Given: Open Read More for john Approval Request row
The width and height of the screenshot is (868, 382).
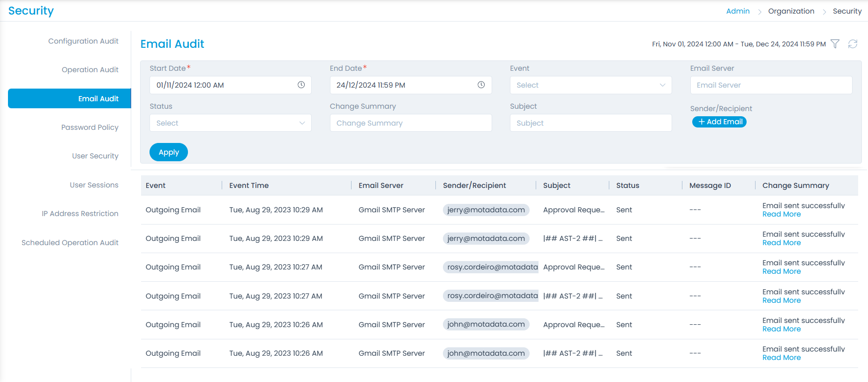Looking at the screenshot, I should tap(781, 329).
